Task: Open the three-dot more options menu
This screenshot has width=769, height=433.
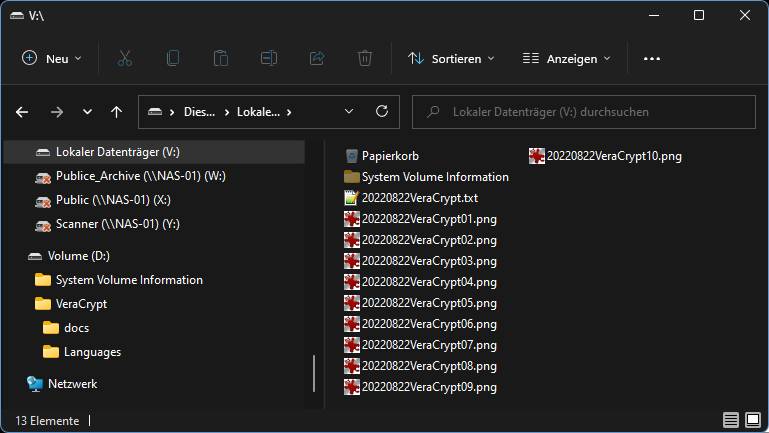Action: coord(652,59)
